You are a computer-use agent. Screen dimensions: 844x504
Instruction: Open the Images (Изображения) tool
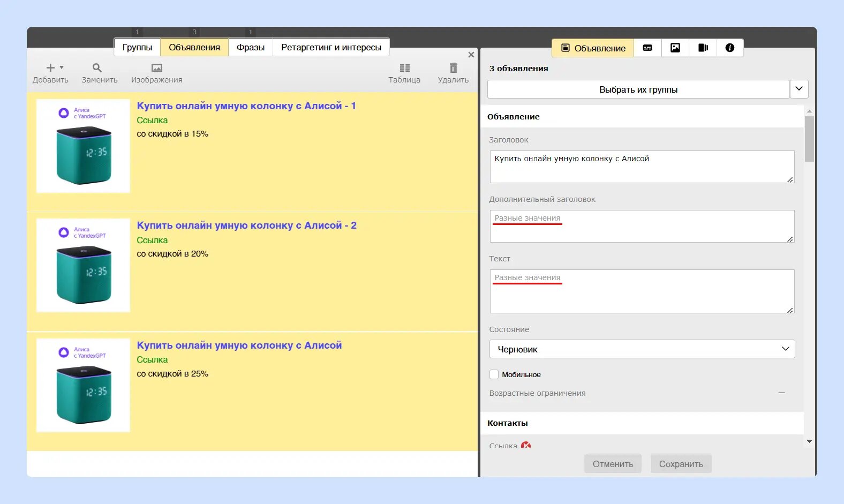click(156, 73)
